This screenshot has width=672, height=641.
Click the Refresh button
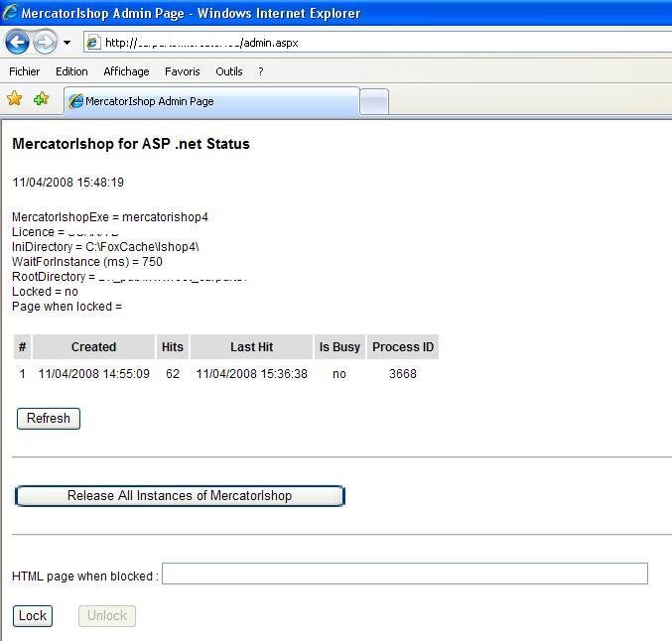tap(49, 418)
